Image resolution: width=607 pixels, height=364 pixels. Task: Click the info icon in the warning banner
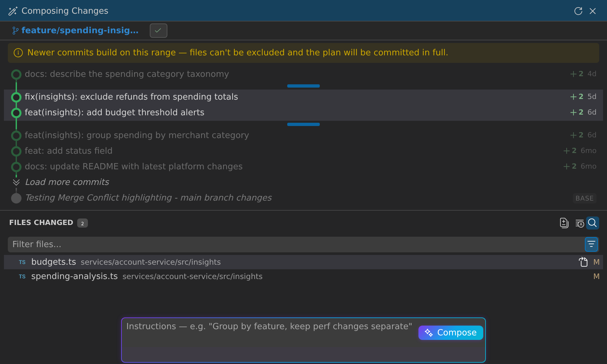(x=18, y=53)
